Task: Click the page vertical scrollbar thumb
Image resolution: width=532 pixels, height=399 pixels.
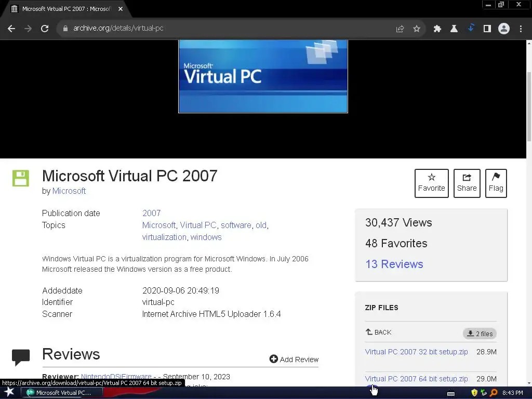Action: point(529,107)
